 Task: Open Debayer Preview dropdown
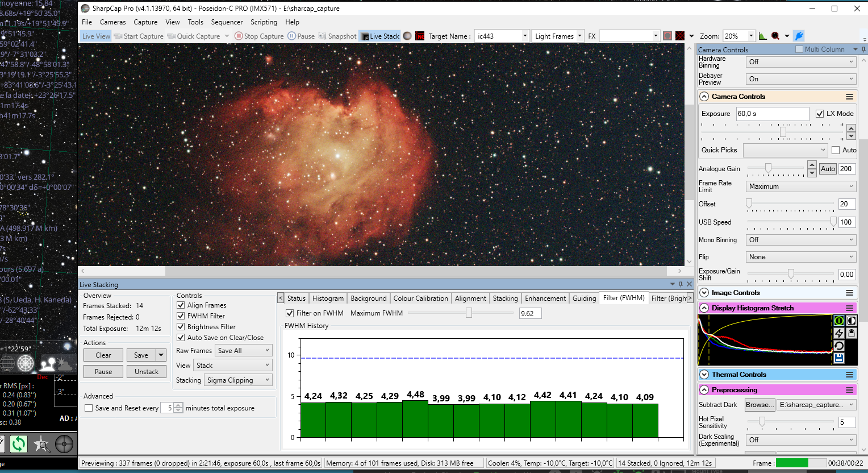click(801, 79)
